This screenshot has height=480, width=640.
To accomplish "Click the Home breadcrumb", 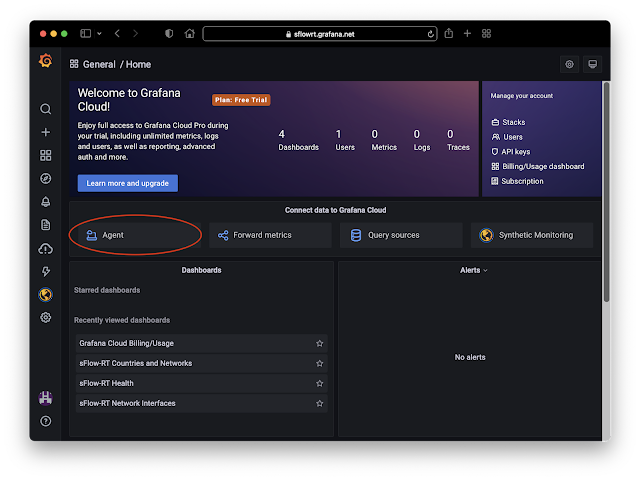I will [138, 64].
